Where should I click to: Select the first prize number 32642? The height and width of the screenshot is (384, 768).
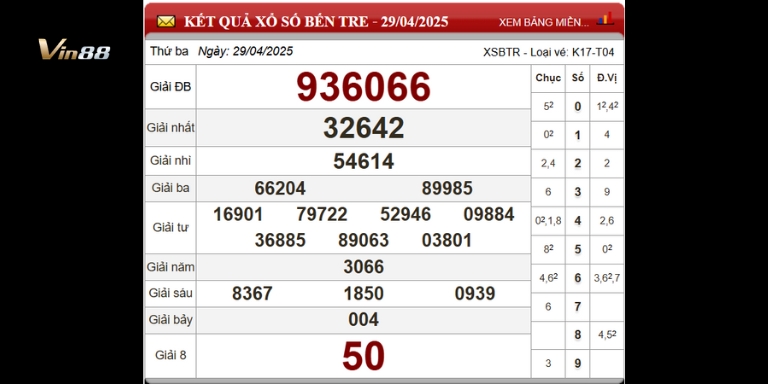point(363,128)
